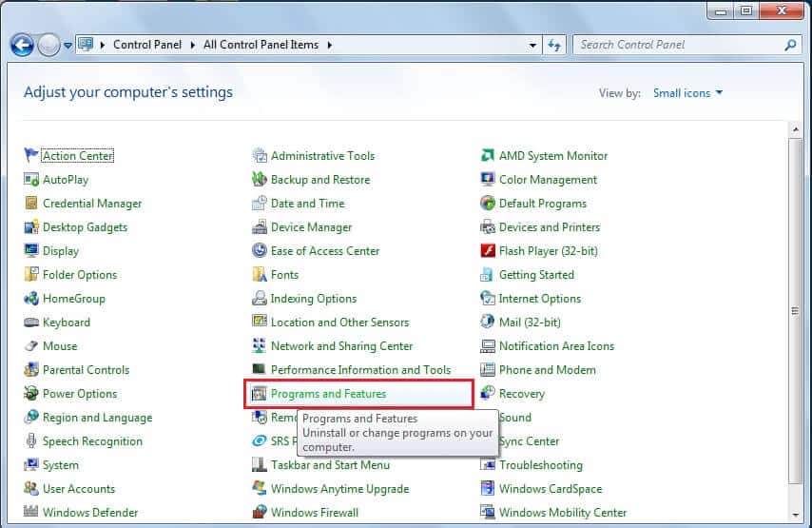Open Windows Mobility Center link
The height and width of the screenshot is (528, 812).
563,513
